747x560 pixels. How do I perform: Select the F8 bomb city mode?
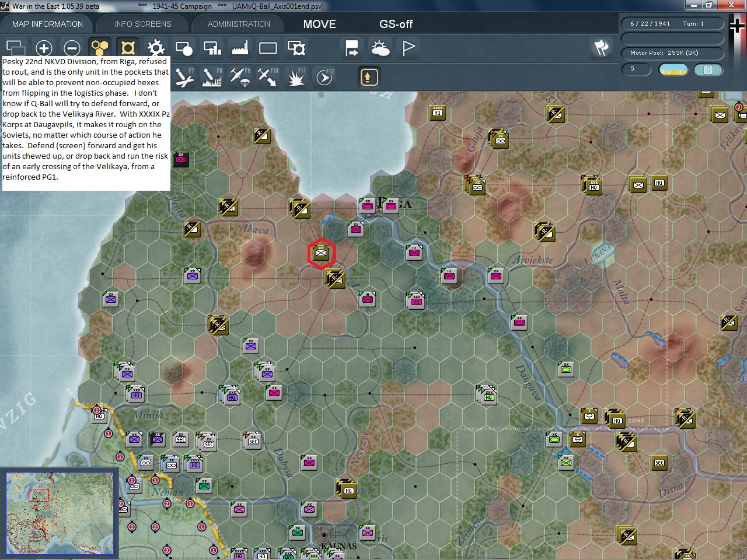(212, 77)
